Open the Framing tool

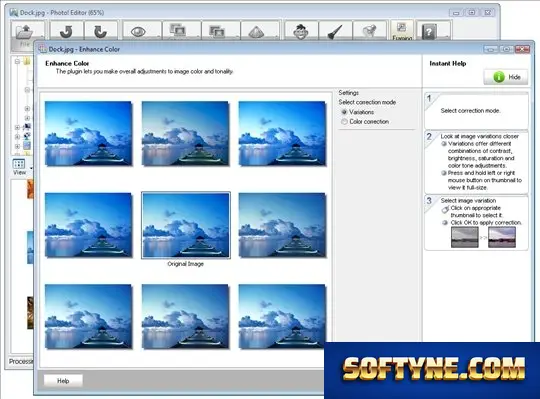(402, 31)
